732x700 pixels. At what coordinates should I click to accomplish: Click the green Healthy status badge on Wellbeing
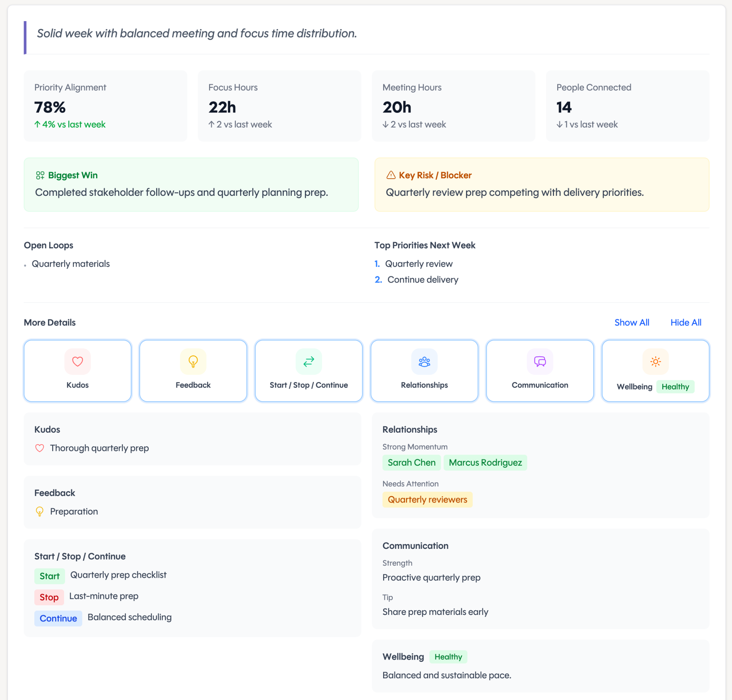coord(676,387)
